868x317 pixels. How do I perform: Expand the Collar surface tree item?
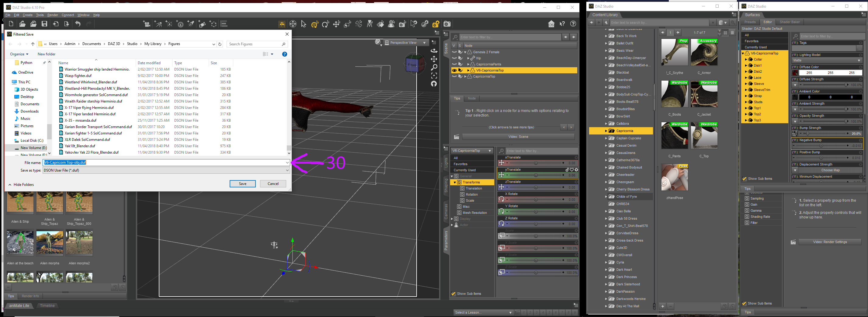pos(746,60)
